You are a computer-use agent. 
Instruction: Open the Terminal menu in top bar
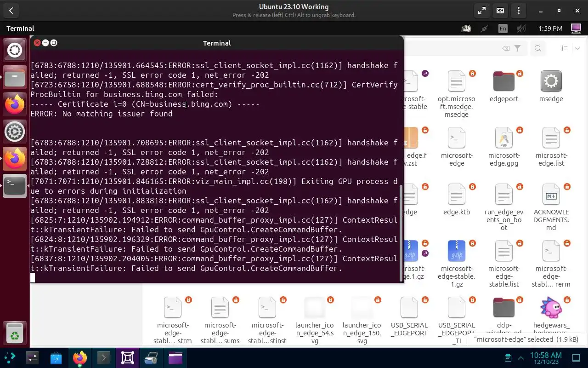(20, 29)
